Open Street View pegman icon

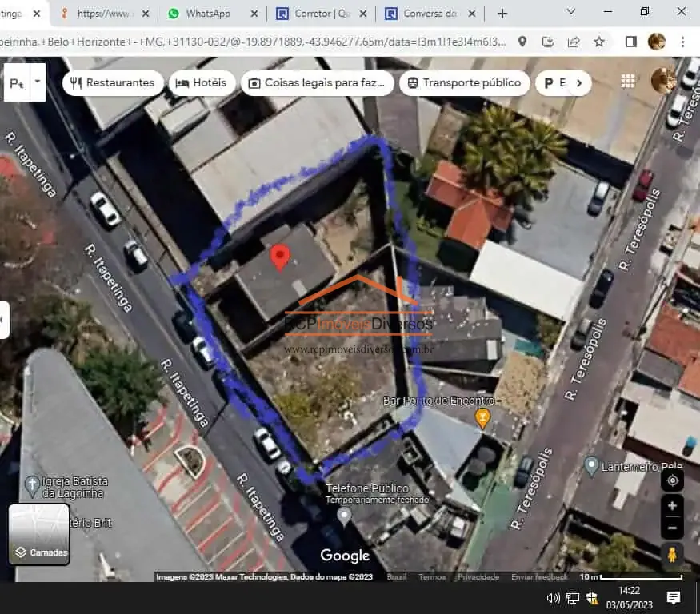(672, 555)
